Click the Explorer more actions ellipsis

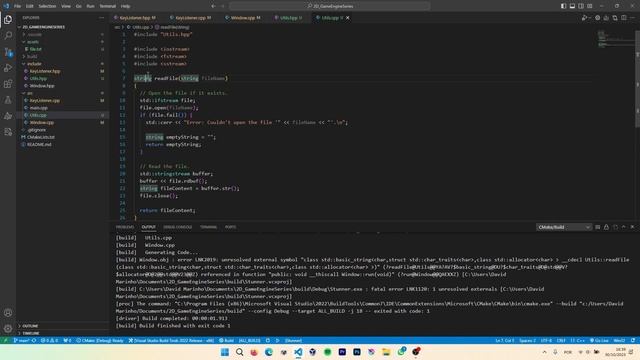point(101,18)
